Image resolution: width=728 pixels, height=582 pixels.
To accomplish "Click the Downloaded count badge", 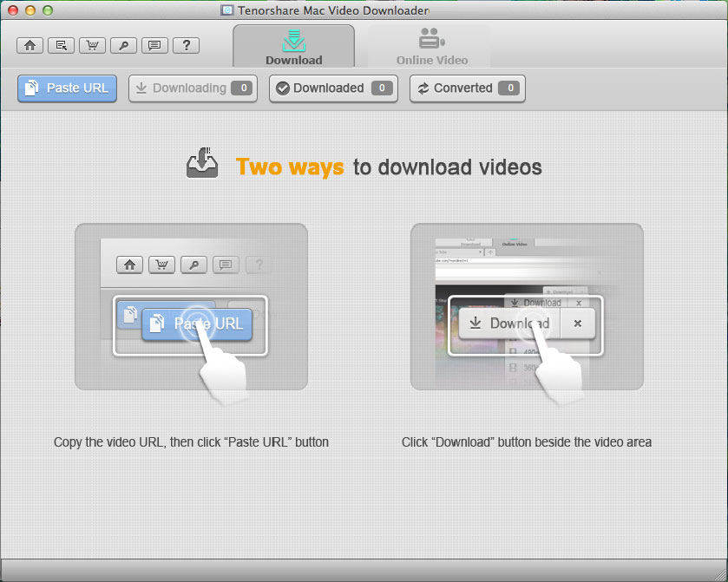I will tap(382, 88).
